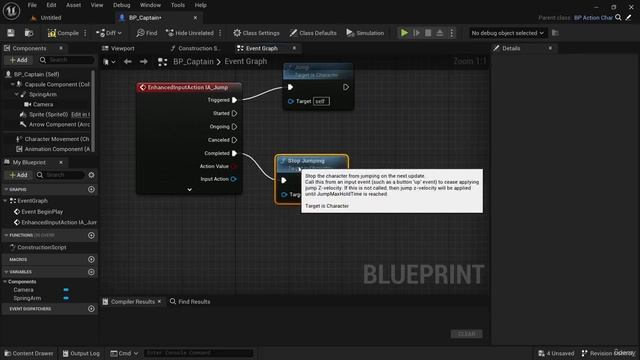The image size is (640, 360).
Task: Switch to the Construction Script tab
Action: [x=199, y=48]
